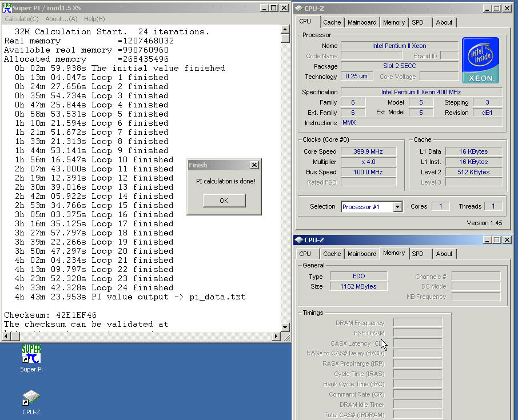Image resolution: width=518 pixels, height=420 pixels.
Task: Click the Super PI title bar icon
Action: click(7, 7)
